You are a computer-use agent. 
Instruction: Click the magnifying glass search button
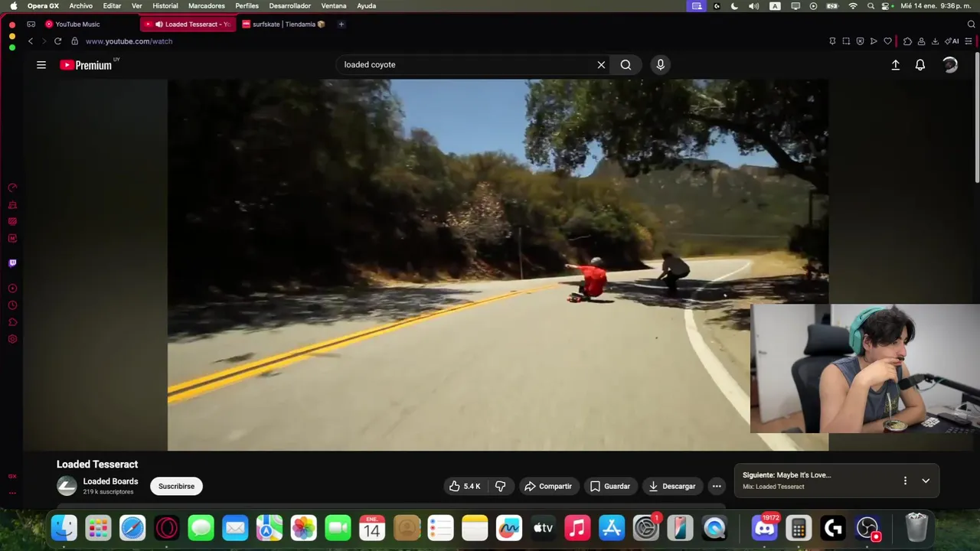pos(626,65)
